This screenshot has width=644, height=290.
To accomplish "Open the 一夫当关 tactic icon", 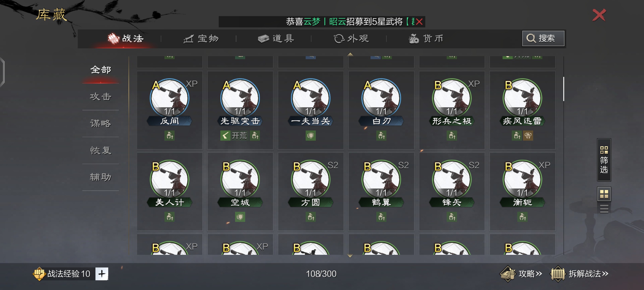I will pos(310,98).
